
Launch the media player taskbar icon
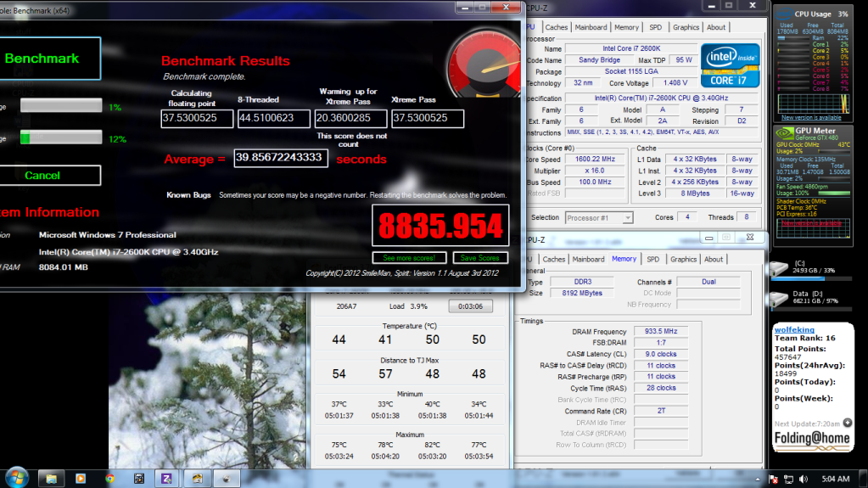(x=81, y=479)
